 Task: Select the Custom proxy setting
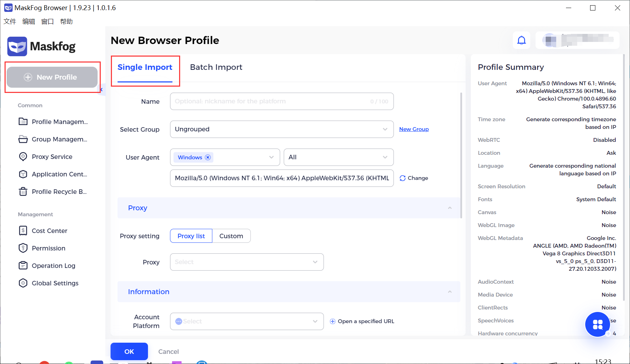click(231, 236)
